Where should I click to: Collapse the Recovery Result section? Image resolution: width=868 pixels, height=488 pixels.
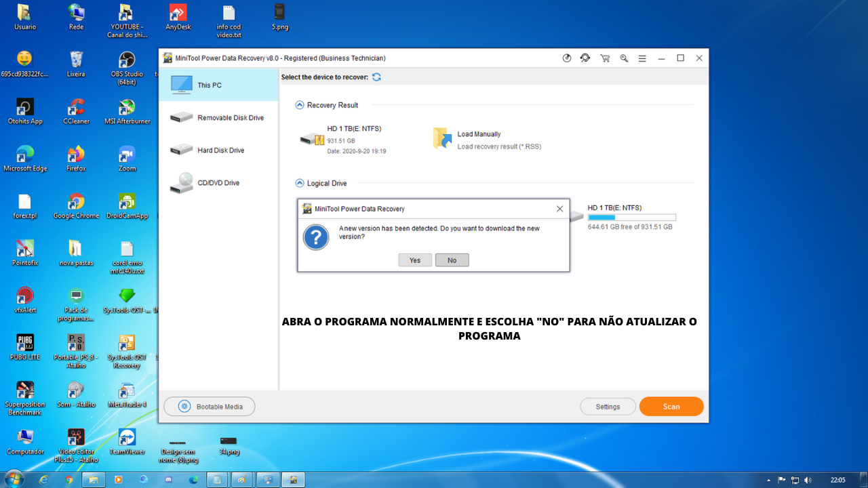tap(300, 105)
